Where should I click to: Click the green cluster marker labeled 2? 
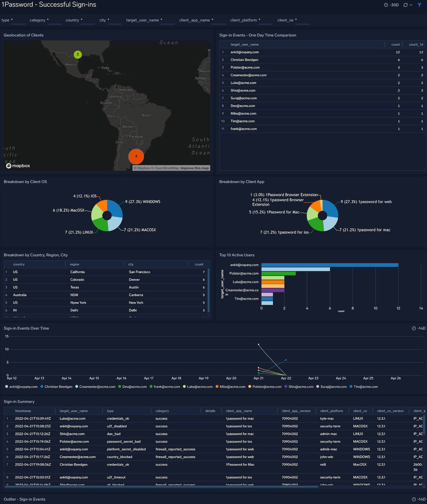point(78,54)
